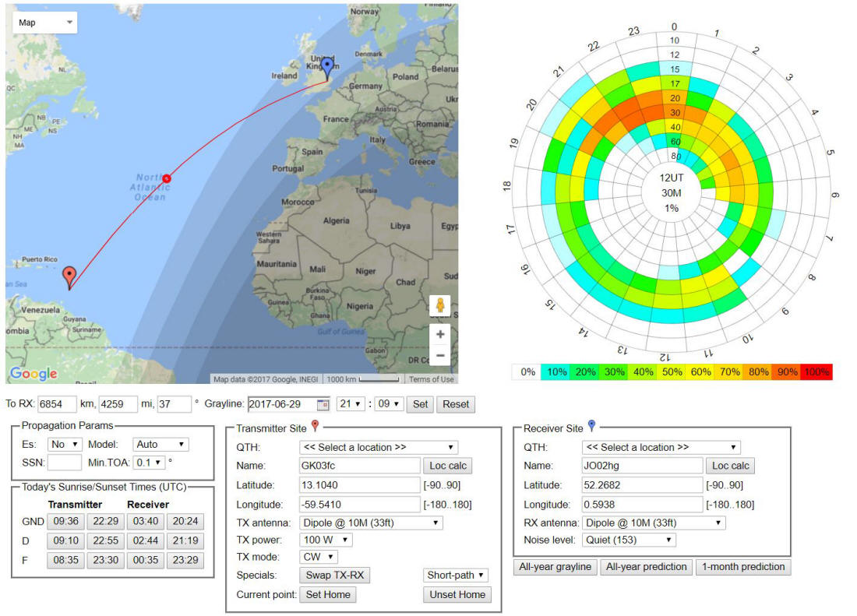
Task: Click the receiver Latitude field
Action: point(642,485)
